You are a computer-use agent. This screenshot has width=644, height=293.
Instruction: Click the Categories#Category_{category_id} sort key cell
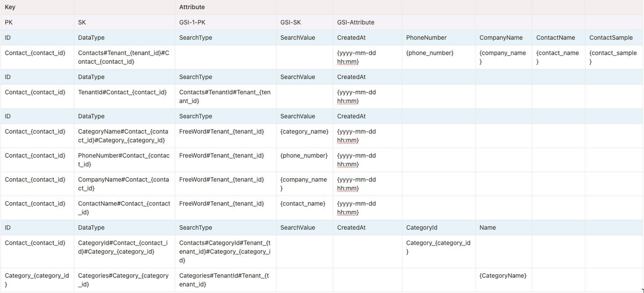pos(125,280)
